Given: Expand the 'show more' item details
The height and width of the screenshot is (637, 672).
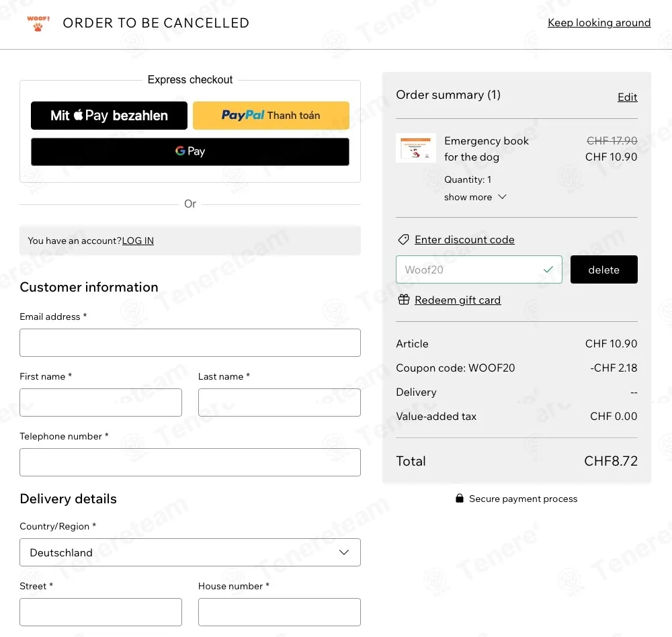Looking at the screenshot, I should click(475, 197).
